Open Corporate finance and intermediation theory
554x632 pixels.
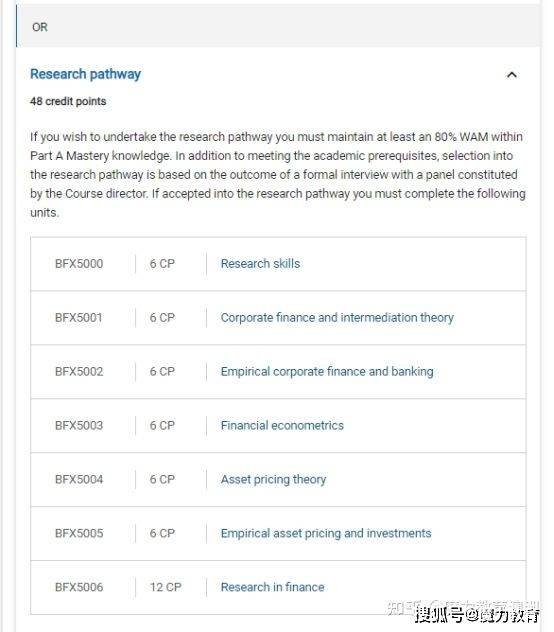337,318
